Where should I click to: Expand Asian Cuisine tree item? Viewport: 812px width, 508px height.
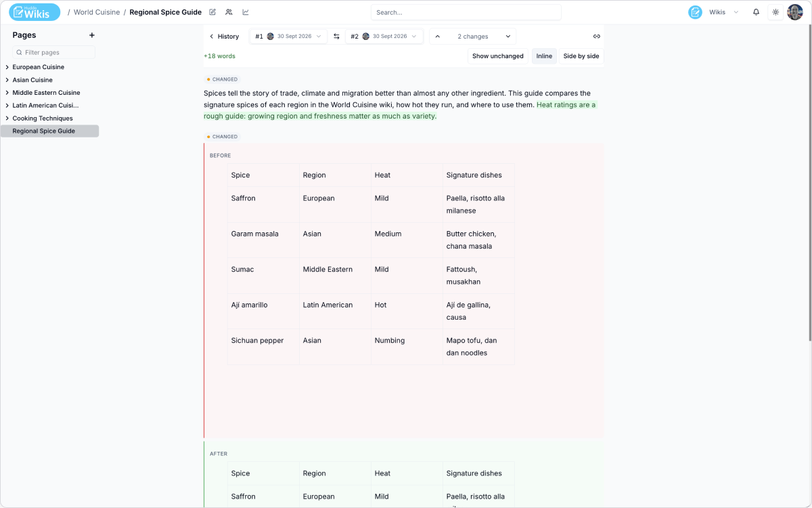coord(7,80)
